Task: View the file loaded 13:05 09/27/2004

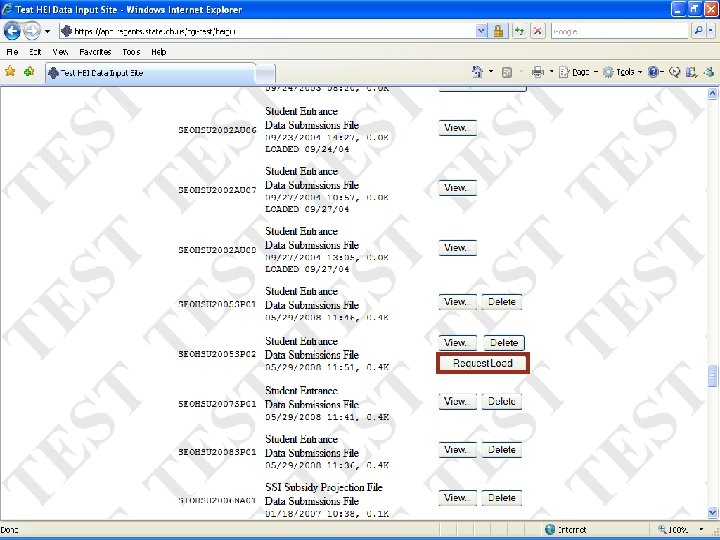Action: click(x=457, y=248)
